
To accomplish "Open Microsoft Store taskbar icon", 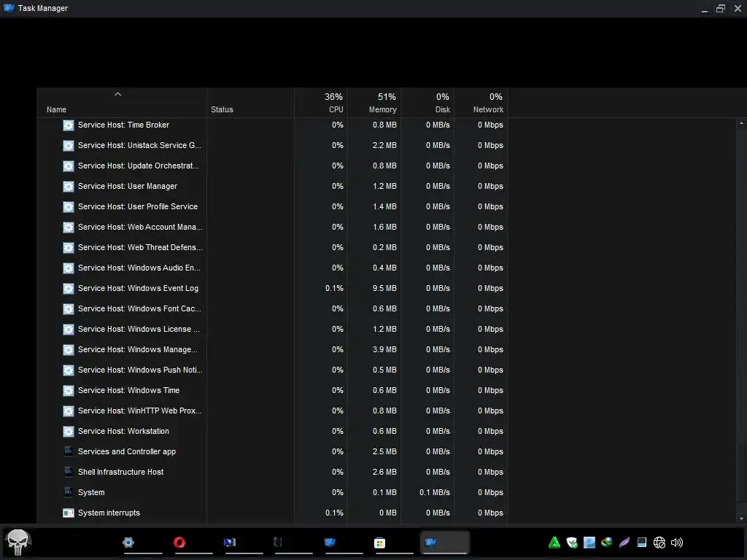I will click(379, 542).
